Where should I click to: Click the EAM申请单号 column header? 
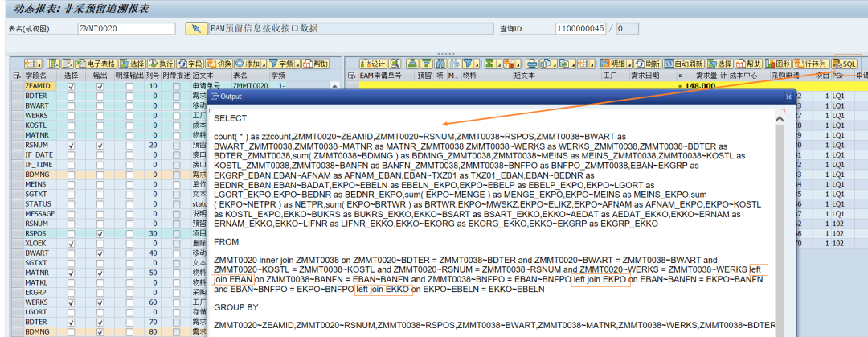(387, 76)
